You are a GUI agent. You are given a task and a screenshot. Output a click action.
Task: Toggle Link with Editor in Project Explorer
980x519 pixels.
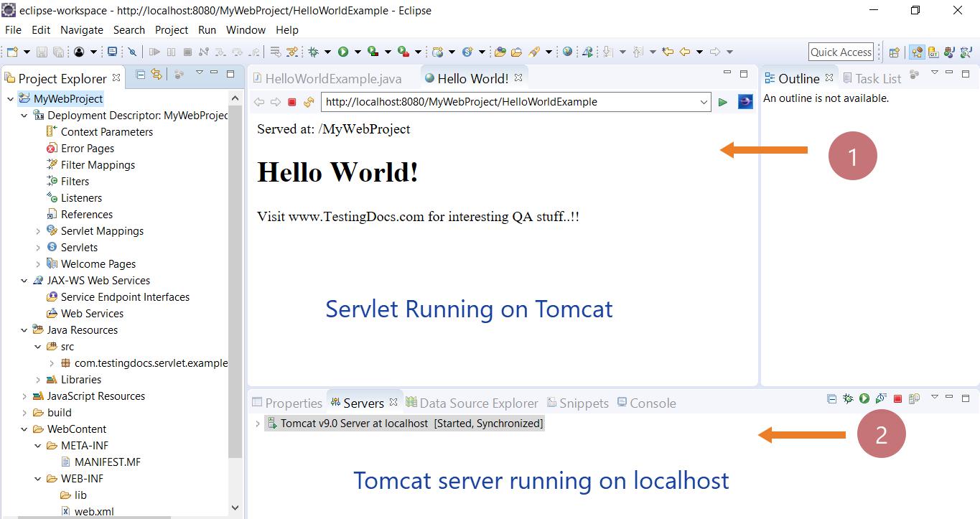click(x=157, y=74)
